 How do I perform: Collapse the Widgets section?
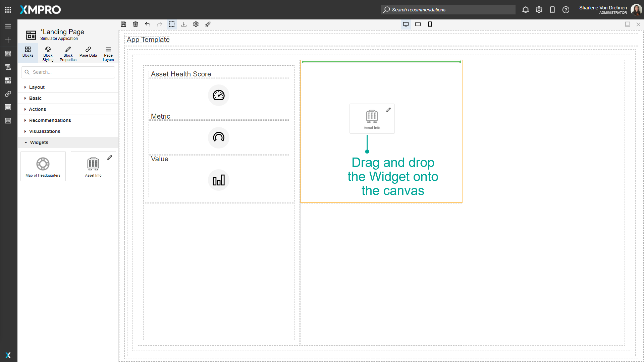click(40, 142)
